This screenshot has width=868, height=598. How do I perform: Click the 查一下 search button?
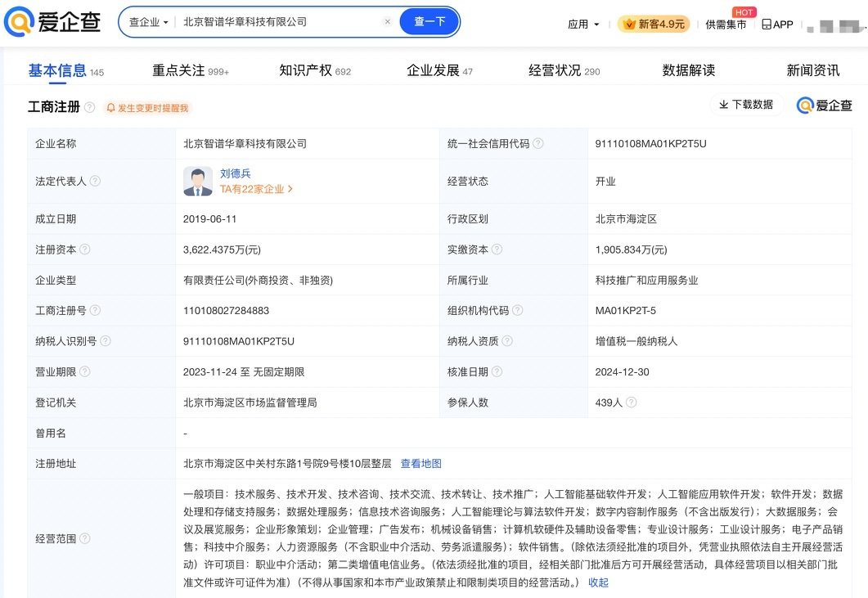pyautogui.click(x=429, y=22)
